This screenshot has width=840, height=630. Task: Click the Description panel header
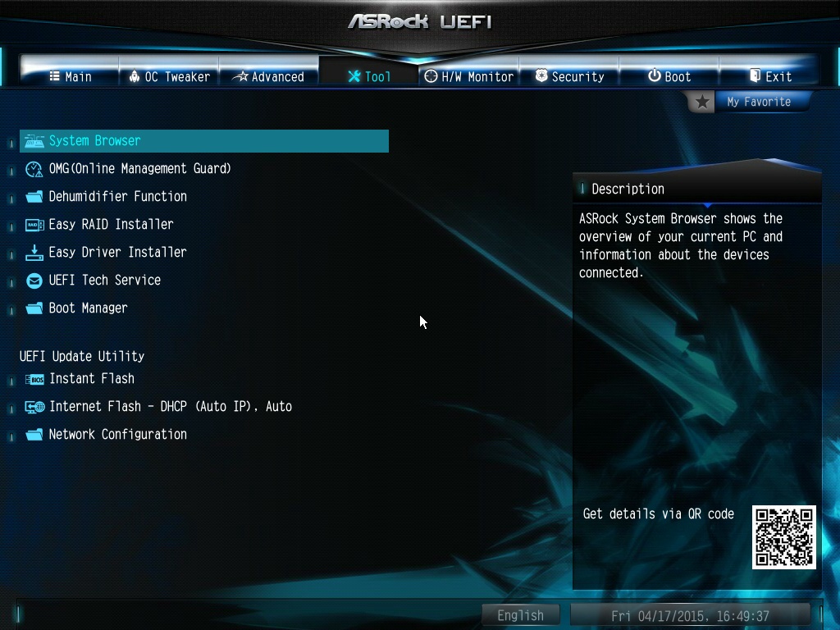point(696,189)
